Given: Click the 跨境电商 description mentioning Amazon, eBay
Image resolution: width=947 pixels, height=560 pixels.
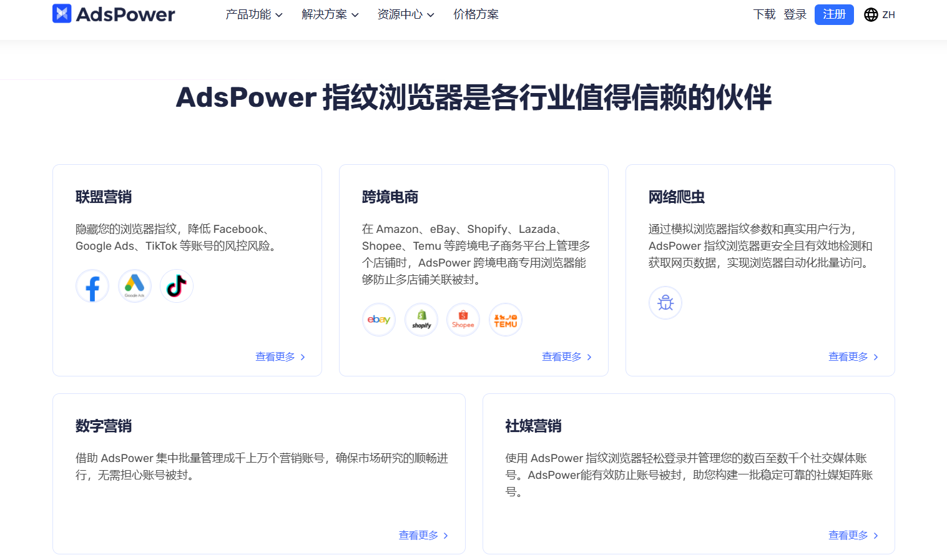Looking at the screenshot, I should tap(476, 254).
